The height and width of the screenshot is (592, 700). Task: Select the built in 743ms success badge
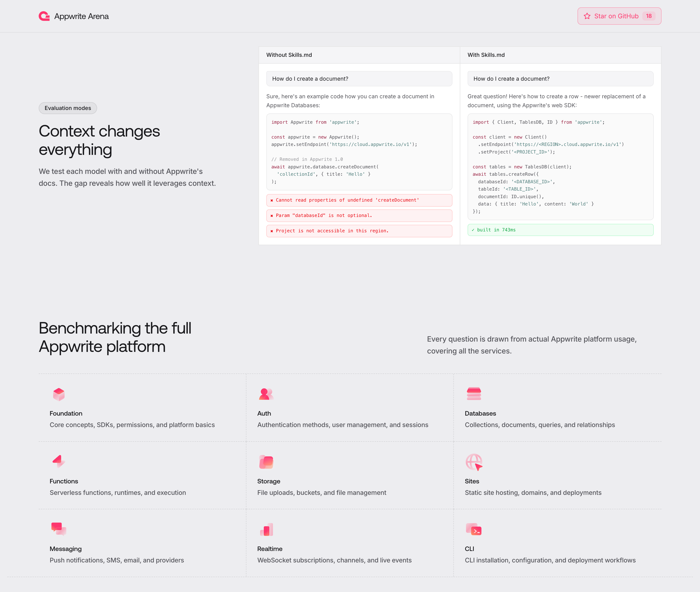click(560, 230)
